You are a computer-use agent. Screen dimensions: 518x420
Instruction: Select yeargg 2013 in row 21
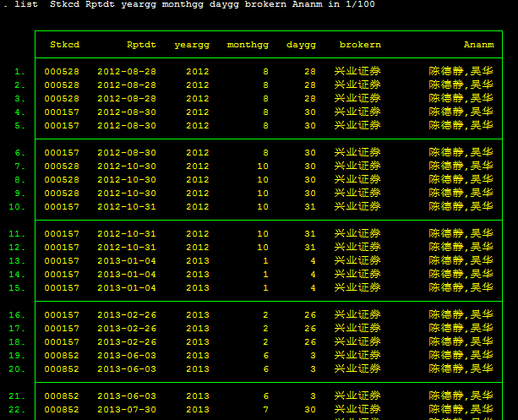tap(198, 397)
